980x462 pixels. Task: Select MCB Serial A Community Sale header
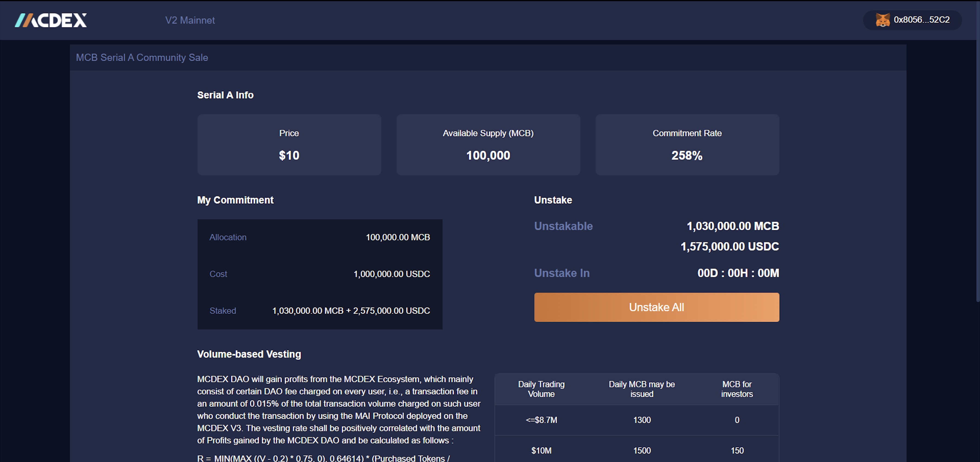[142, 57]
